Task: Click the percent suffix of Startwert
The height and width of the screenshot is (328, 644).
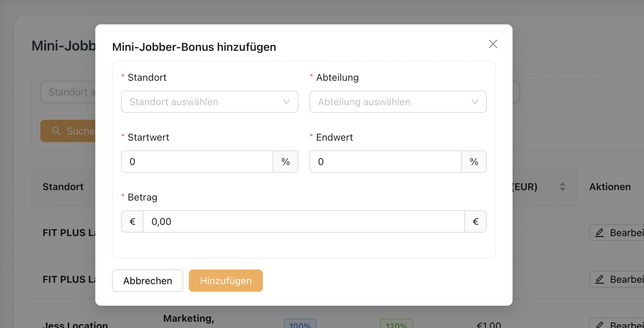Action: coord(286,162)
